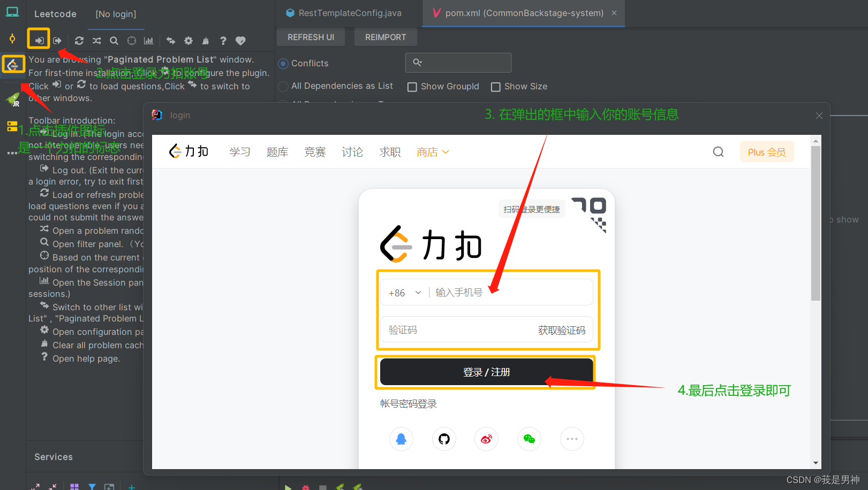Click the 力扣 logo in the navbar
Screen dimensions: 868x490
coord(188,152)
